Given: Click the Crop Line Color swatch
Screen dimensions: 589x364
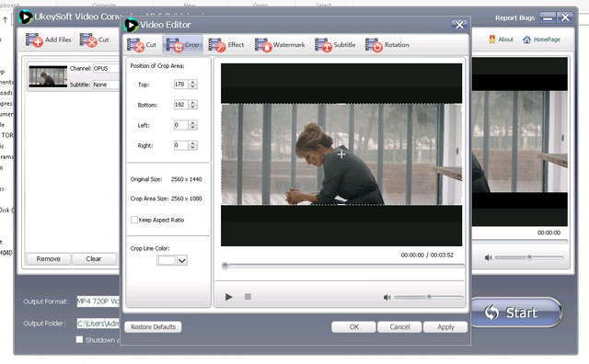Looking at the screenshot, I should click(x=167, y=260).
